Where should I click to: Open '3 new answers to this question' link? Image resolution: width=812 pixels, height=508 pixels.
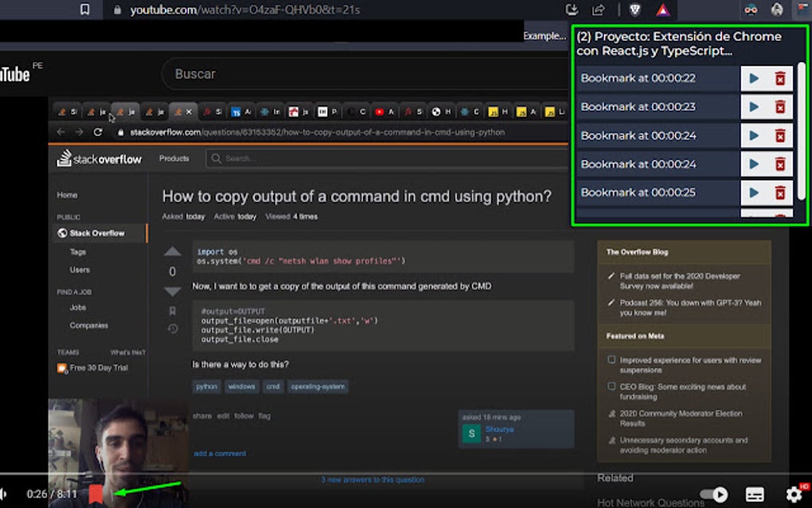(x=373, y=479)
